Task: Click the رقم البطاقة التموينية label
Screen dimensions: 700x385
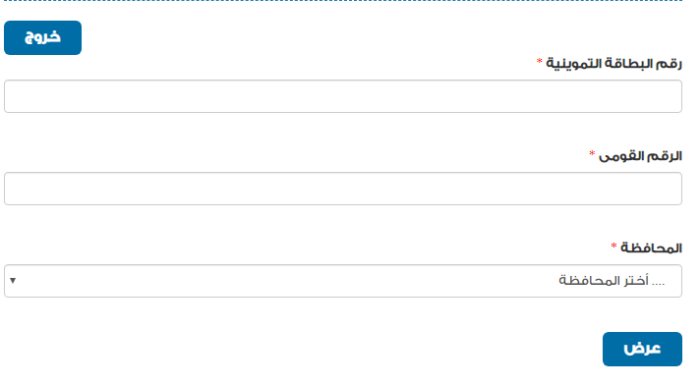Action: tap(614, 63)
